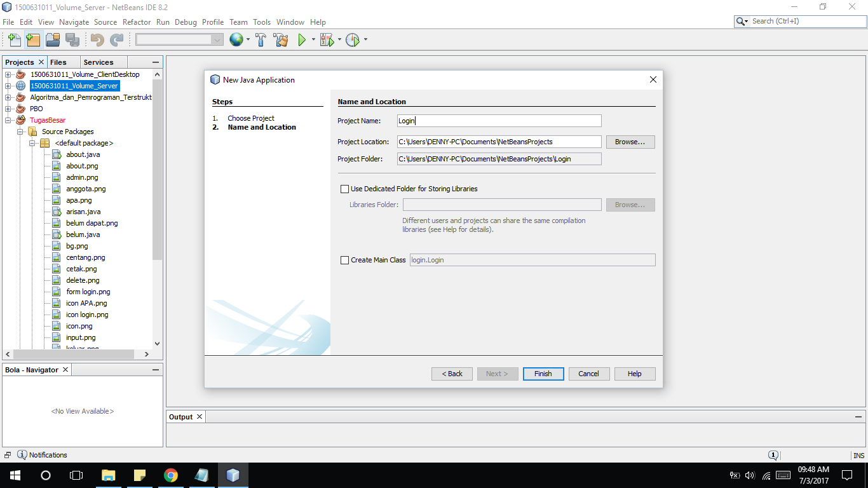The width and height of the screenshot is (868, 488).
Task: Save all modified files
Action: coord(72,39)
